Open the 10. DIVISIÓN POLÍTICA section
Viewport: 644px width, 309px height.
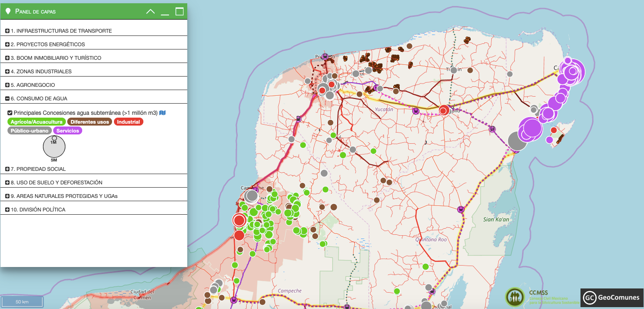[x=8, y=209]
